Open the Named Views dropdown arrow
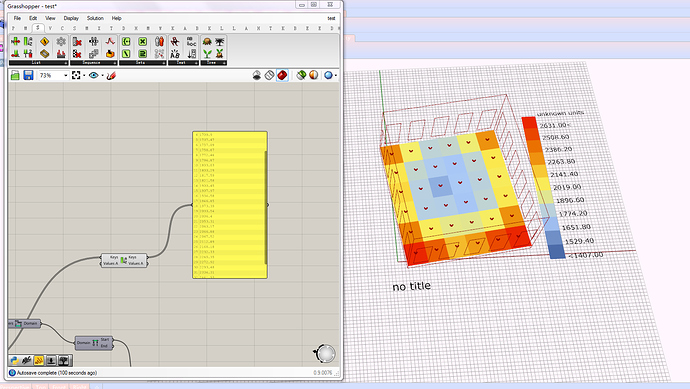Viewport: 690px width, 389px height. click(103, 76)
